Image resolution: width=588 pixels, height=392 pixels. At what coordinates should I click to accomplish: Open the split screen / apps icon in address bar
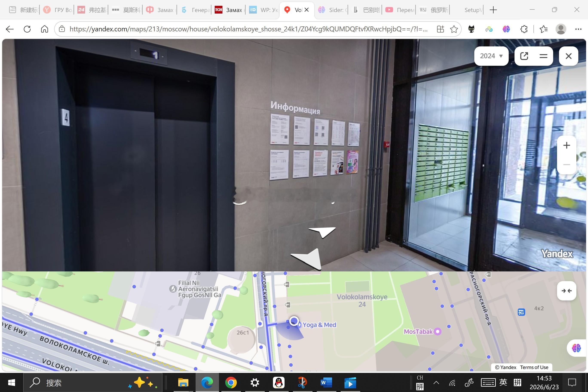pyautogui.click(x=440, y=29)
